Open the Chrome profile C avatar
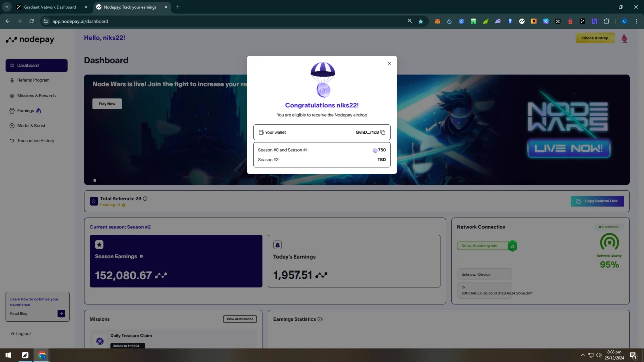 coord(624,21)
